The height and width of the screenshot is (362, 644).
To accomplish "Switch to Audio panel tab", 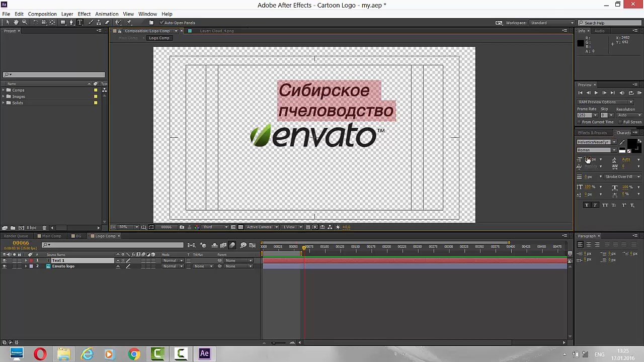I will coord(599,31).
